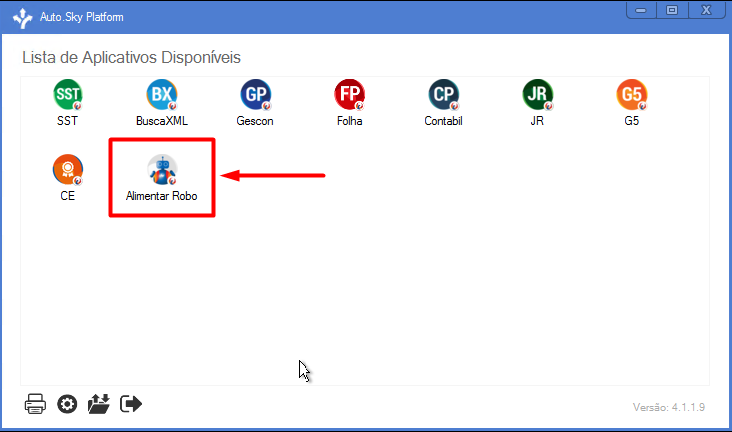732x432 pixels.
Task: Click the BuscaXML label text
Action: 162,121
